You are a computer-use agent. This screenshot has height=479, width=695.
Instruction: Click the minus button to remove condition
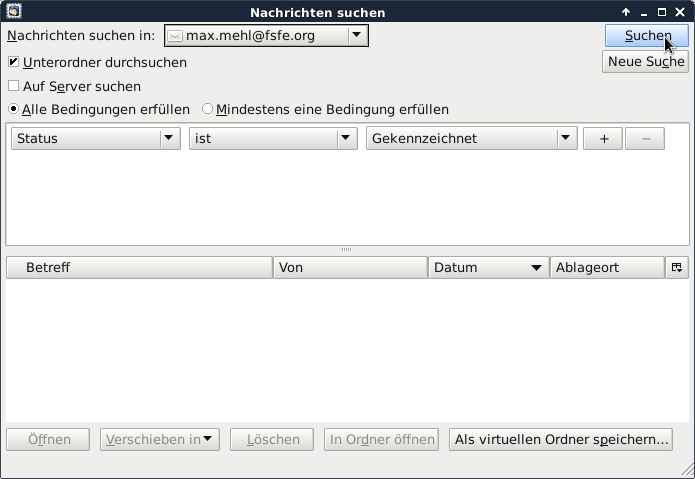pyautogui.click(x=644, y=139)
